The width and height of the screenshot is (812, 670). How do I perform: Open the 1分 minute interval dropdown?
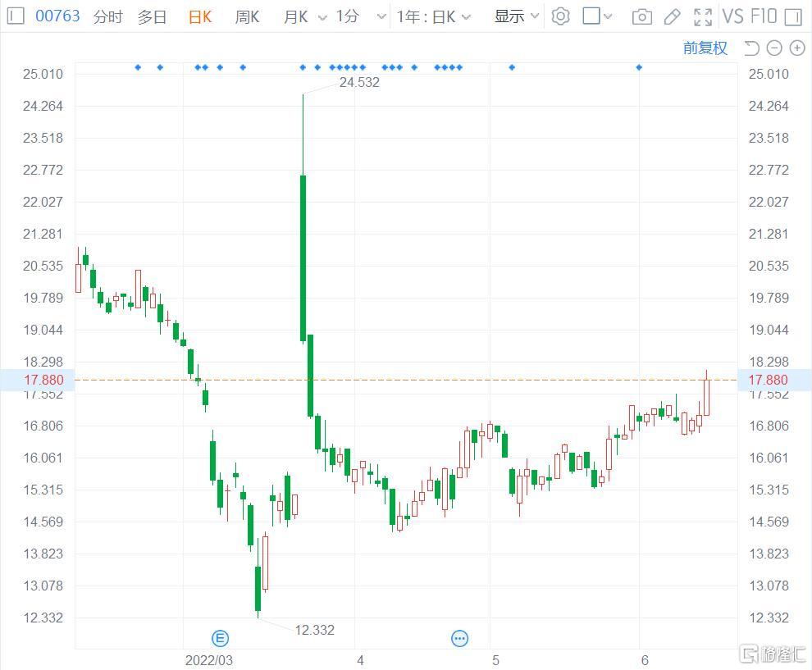click(361, 16)
